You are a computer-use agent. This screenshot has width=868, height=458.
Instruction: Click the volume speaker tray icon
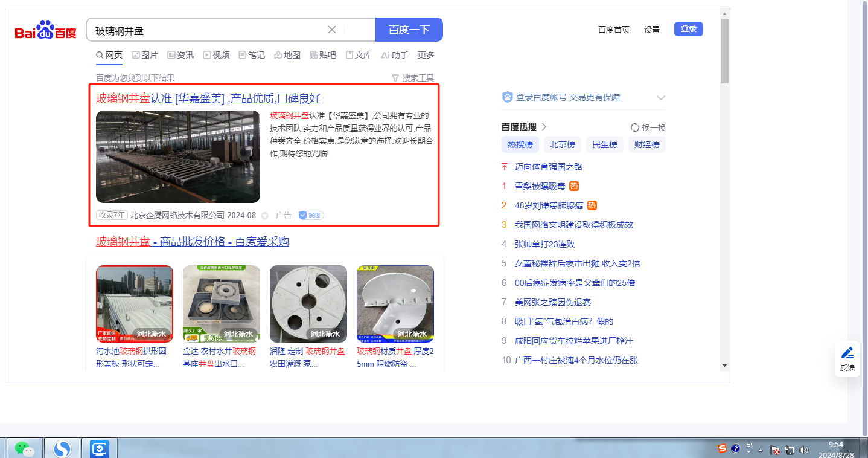[803, 450]
